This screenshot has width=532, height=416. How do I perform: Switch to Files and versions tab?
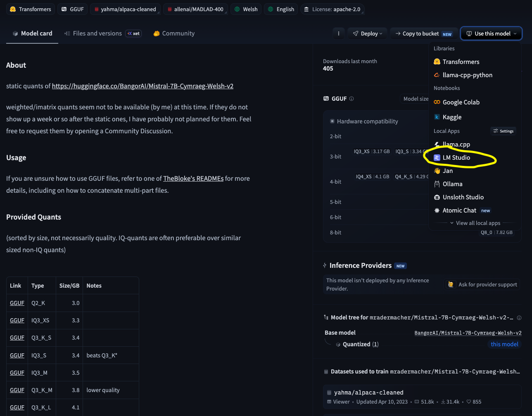point(102,33)
